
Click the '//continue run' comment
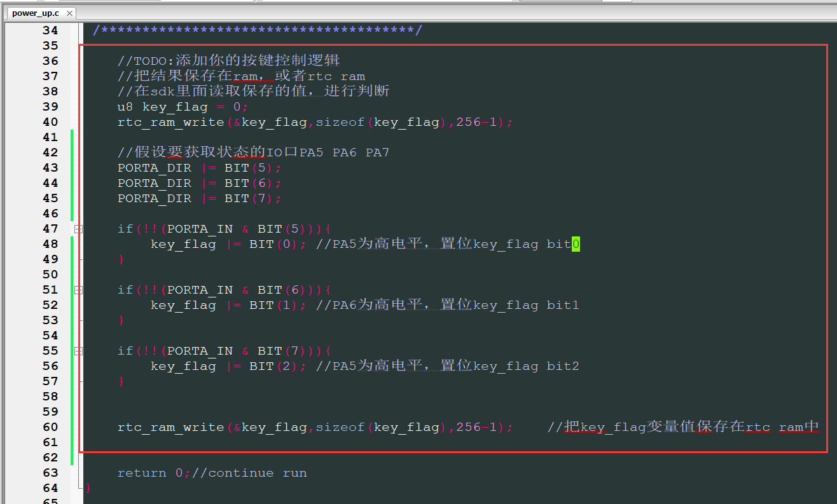249,473
